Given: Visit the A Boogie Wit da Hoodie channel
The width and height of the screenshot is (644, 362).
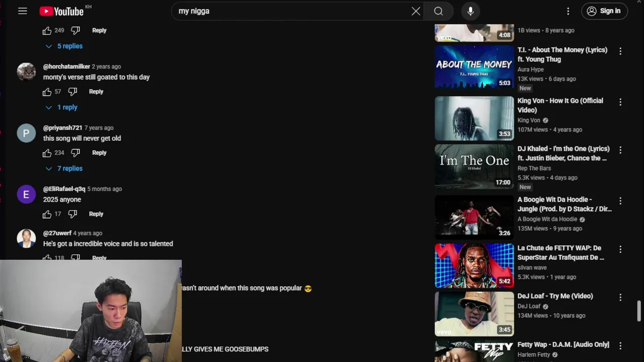Looking at the screenshot, I should coord(547,219).
